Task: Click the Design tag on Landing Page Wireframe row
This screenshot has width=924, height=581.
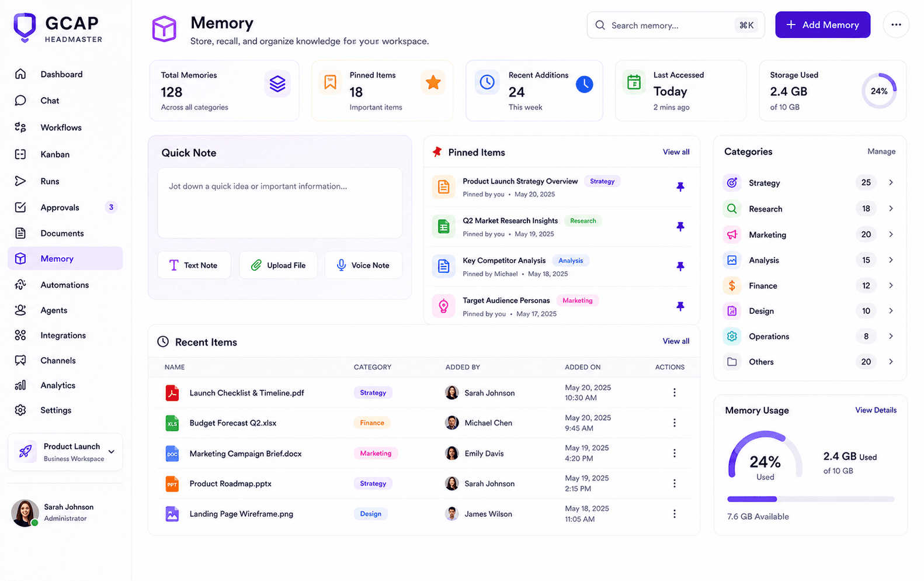Action: coord(370,514)
